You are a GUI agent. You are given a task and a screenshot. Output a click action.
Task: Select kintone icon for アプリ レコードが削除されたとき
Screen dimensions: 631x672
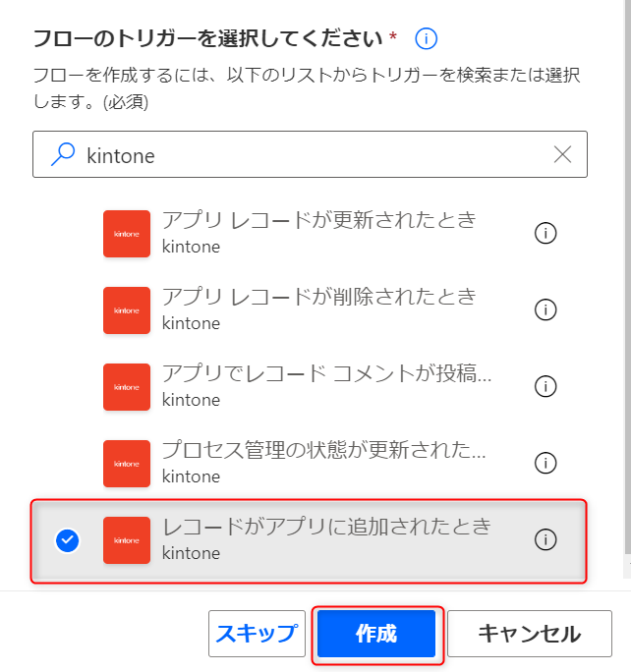pos(127,310)
